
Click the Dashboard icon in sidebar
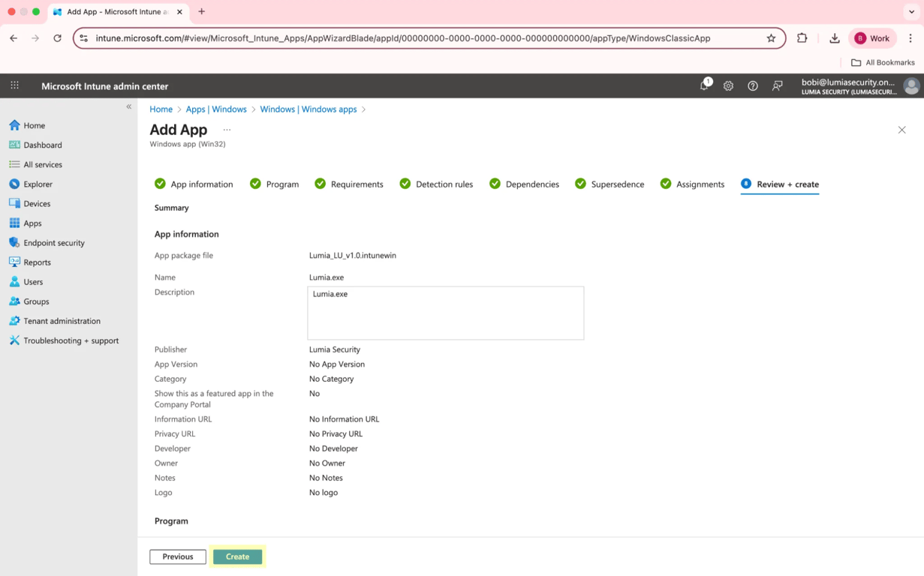[14, 145]
